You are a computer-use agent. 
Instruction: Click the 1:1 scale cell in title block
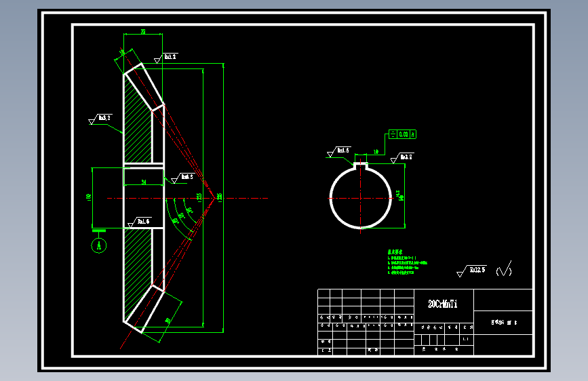coord(466,339)
